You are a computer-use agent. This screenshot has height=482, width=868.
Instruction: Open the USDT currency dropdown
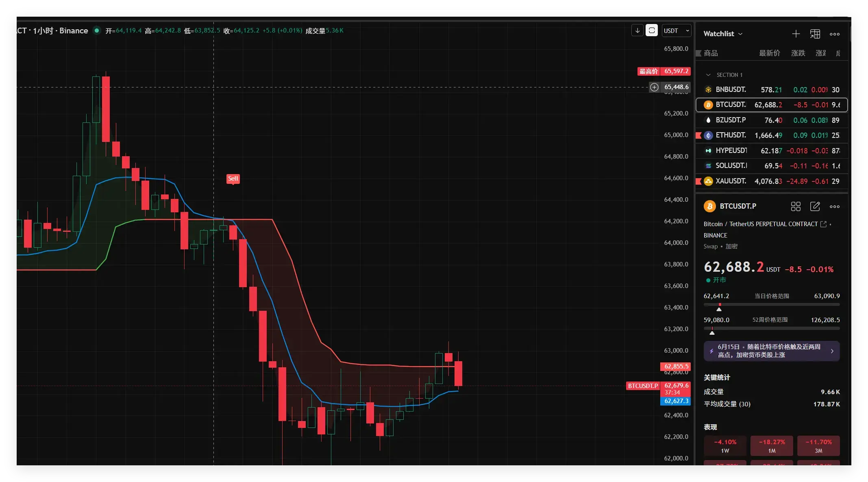(x=677, y=31)
